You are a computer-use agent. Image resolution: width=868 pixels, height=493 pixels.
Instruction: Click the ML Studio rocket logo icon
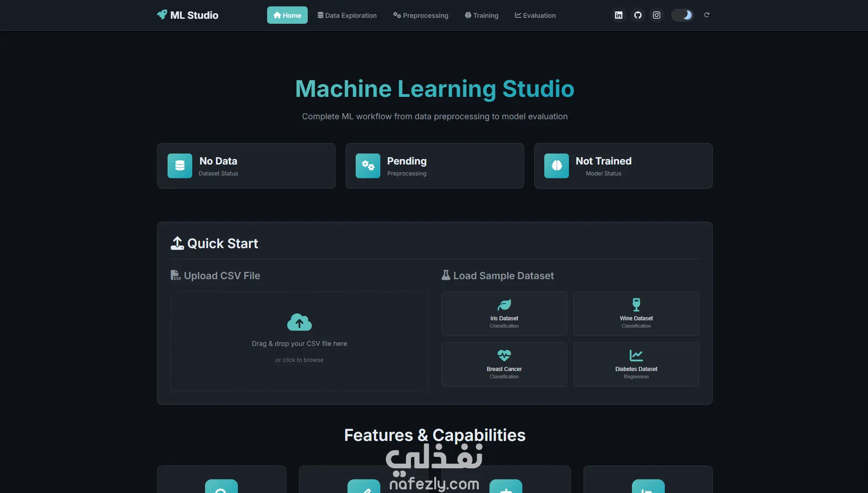point(162,15)
